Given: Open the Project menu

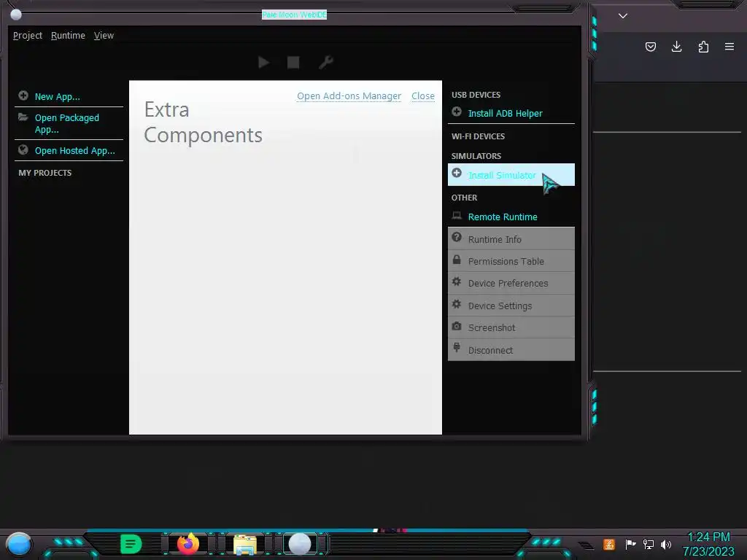Looking at the screenshot, I should point(28,36).
